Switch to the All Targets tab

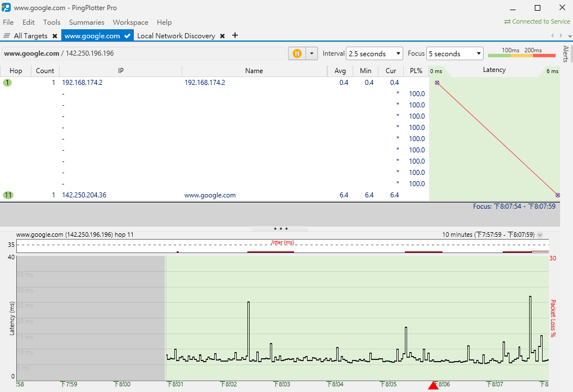tap(31, 36)
